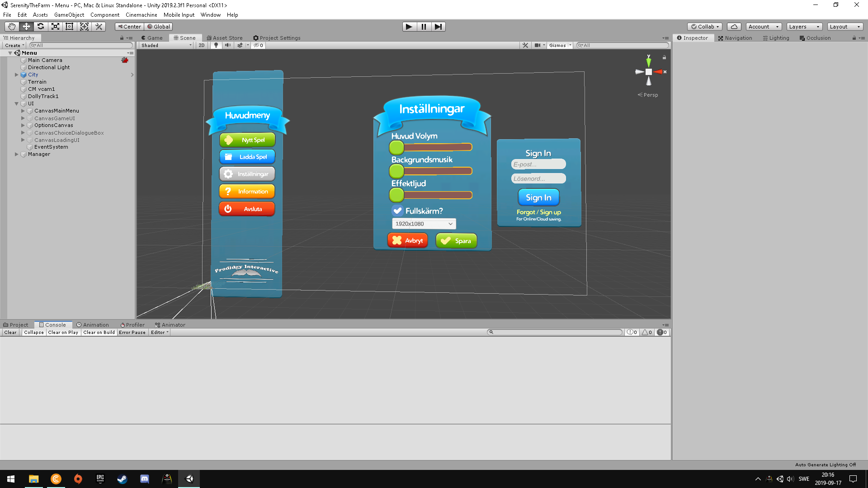The height and width of the screenshot is (488, 868).
Task: Select EventSystem in hierarchy
Action: pyautogui.click(x=51, y=147)
